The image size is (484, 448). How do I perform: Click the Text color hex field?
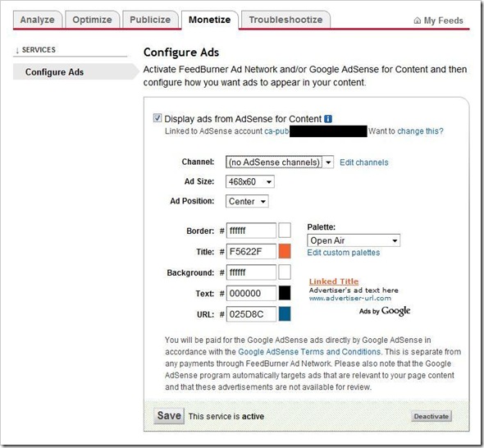[x=251, y=293]
